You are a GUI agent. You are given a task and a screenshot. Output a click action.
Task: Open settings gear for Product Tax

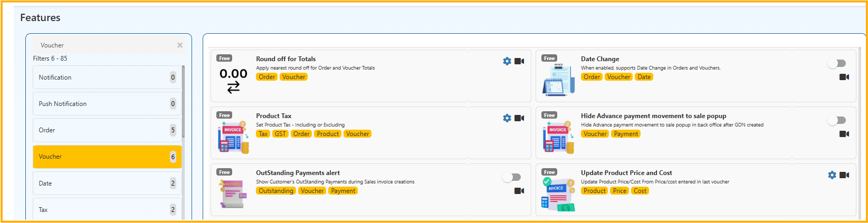point(507,118)
